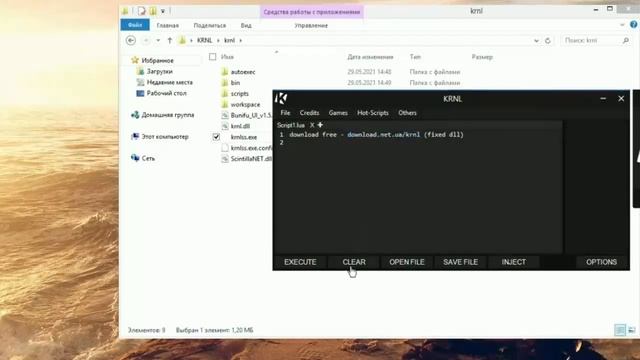Open Этот компьютер in navigation pane
Image resolution: width=640 pixels, height=360 pixels.
164,137
